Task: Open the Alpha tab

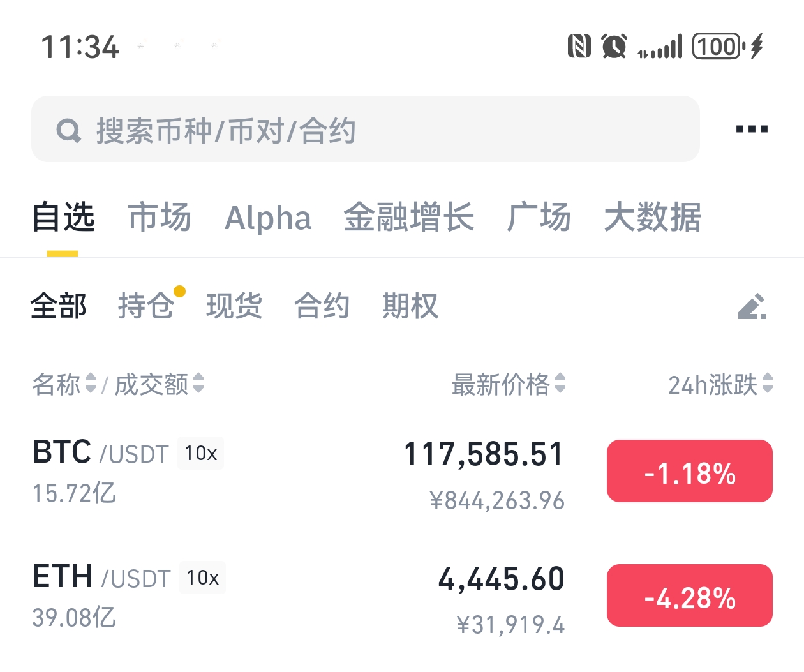Action: (x=268, y=218)
